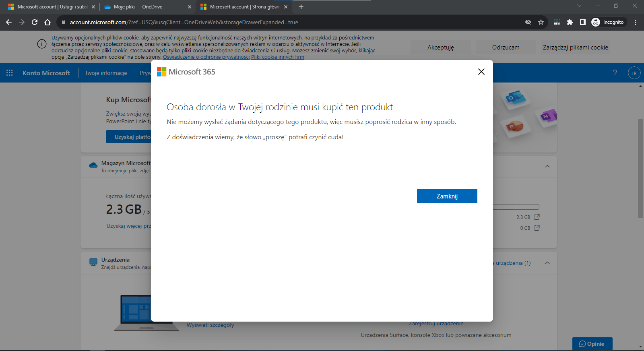Screen dimensions: 644x351
Task: Click the storage usage progress bar
Action: 516,207
